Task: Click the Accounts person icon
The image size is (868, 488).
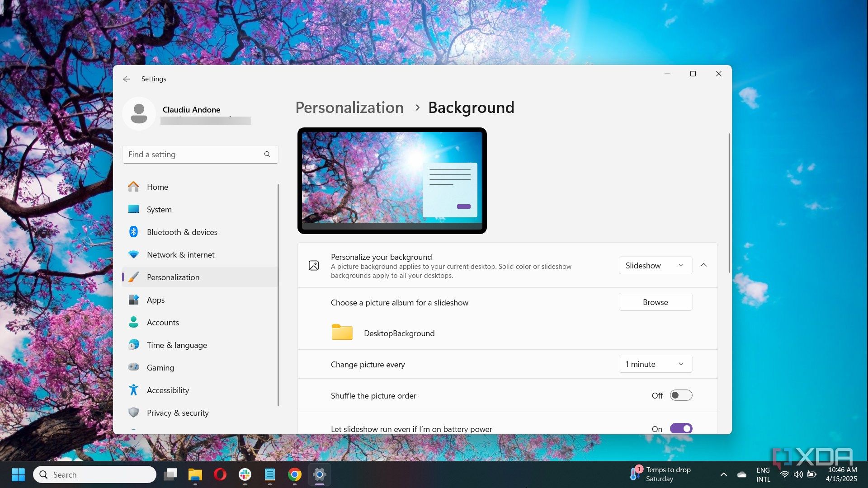Action: [134, 323]
